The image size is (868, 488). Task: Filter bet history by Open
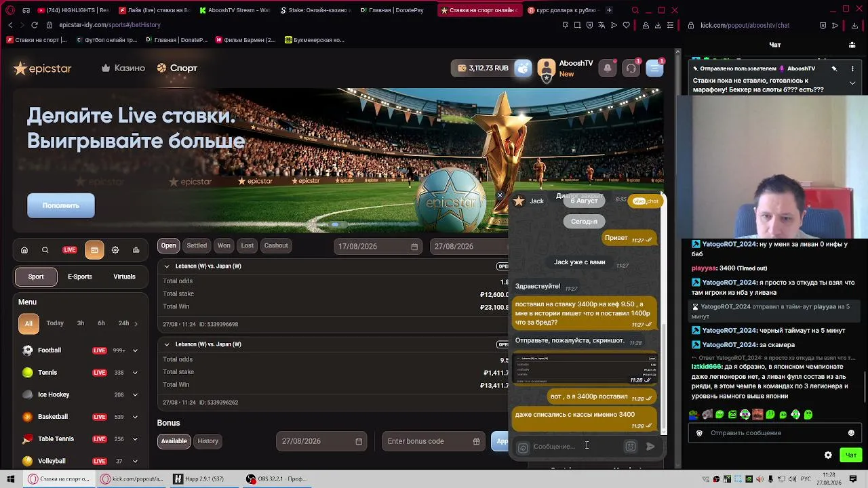[x=169, y=245]
